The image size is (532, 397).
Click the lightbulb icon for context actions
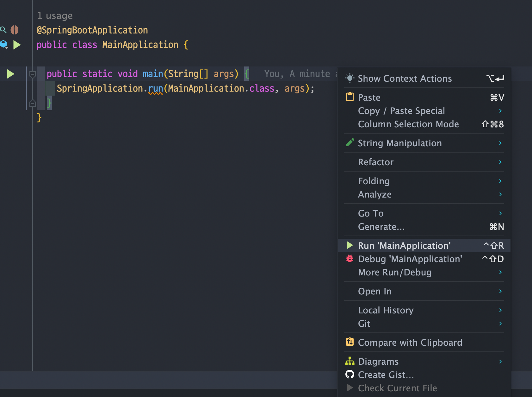[x=350, y=78]
